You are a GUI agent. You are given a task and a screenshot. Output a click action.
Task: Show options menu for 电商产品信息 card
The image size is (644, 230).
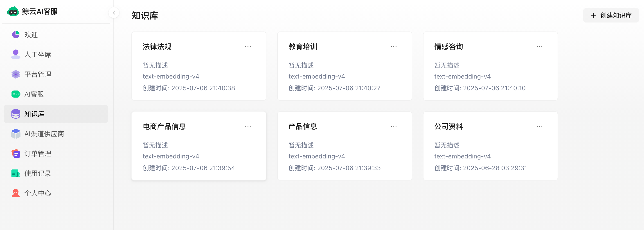pyautogui.click(x=248, y=126)
